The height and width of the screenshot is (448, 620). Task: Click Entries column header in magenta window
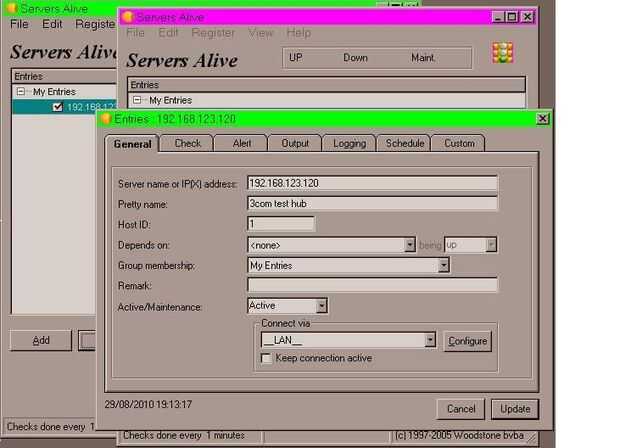pos(327,85)
